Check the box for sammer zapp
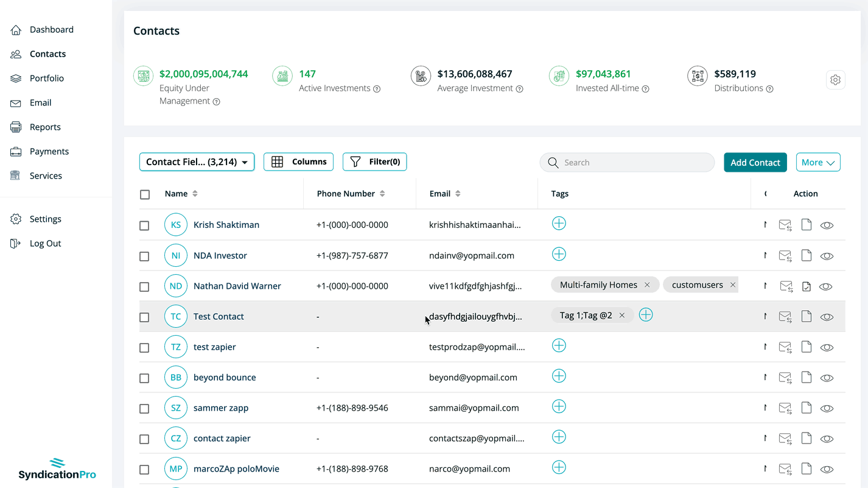This screenshot has width=868, height=488. coord(144,408)
